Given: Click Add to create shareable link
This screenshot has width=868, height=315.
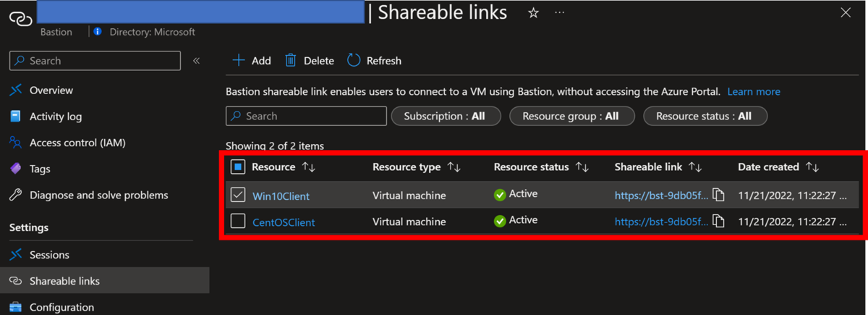Looking at the screenshot, I should pyautogui.click(x=251, y=61).
